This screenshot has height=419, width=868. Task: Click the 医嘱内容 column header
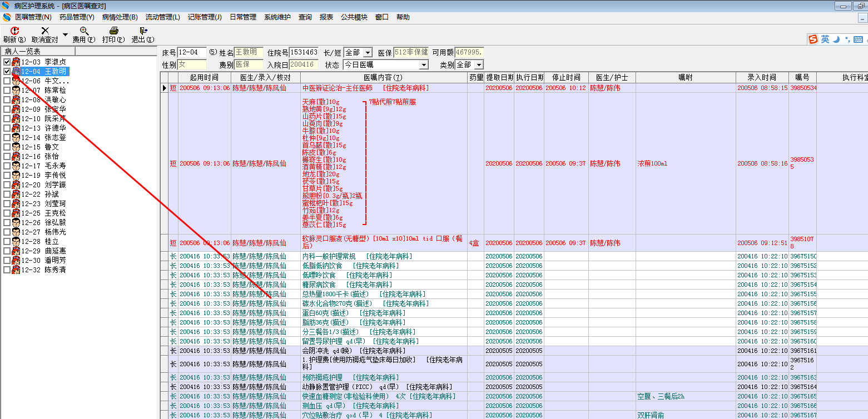(384, 78)
